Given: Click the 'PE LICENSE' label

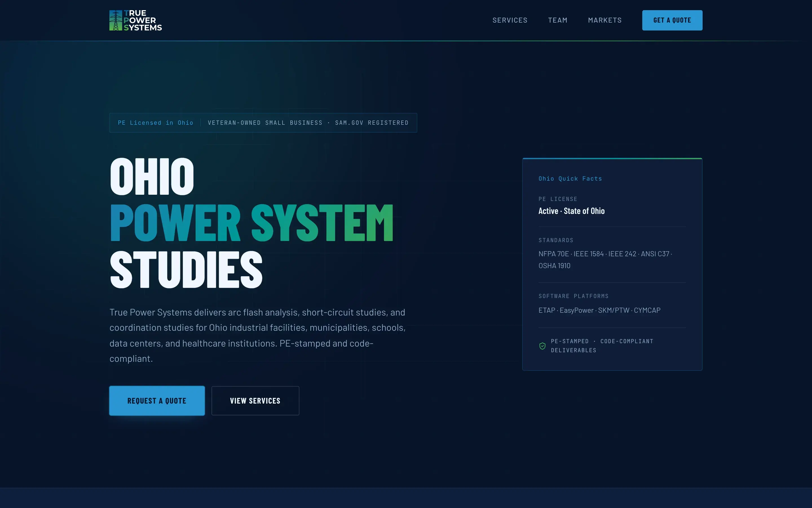Looking at the screenshot, I should (558, 199).
